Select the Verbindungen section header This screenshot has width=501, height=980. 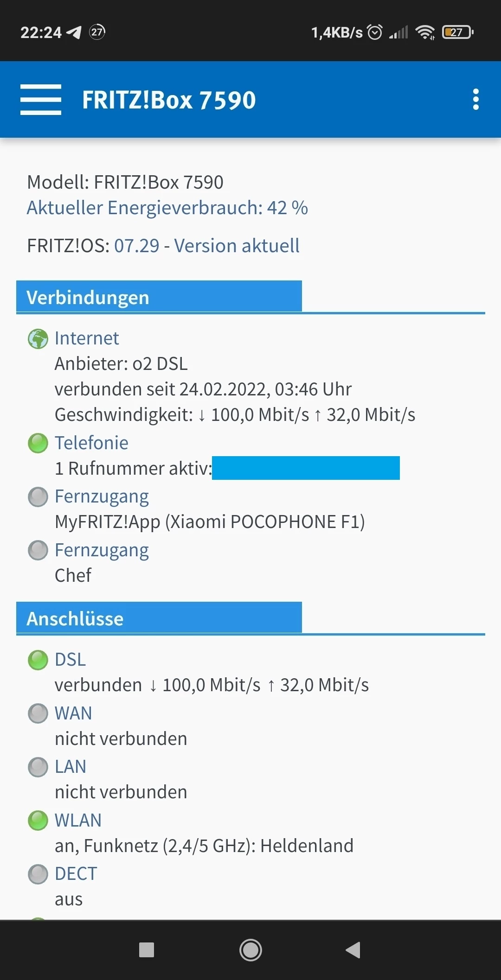pos(159,297)
